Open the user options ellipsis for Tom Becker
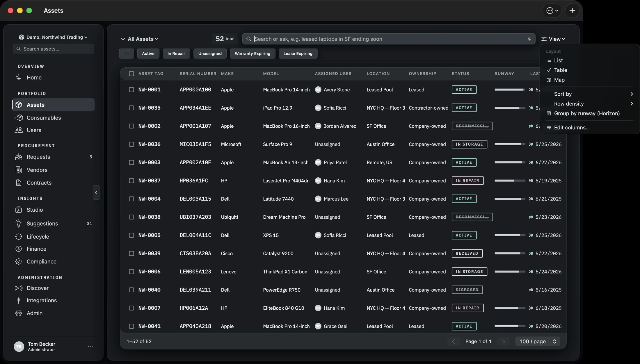The width and height of the screenshot is (640, 364). 90,347
